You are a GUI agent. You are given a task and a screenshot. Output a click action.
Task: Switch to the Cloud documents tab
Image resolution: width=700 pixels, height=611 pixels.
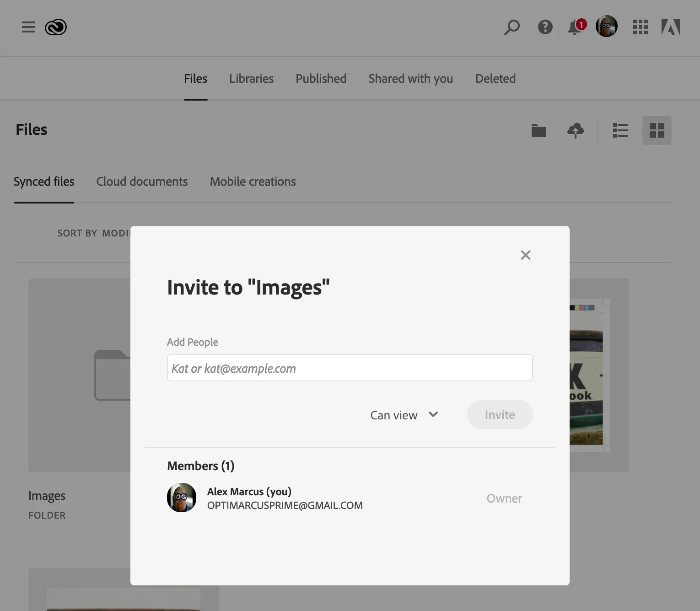(x=142, y=182)
